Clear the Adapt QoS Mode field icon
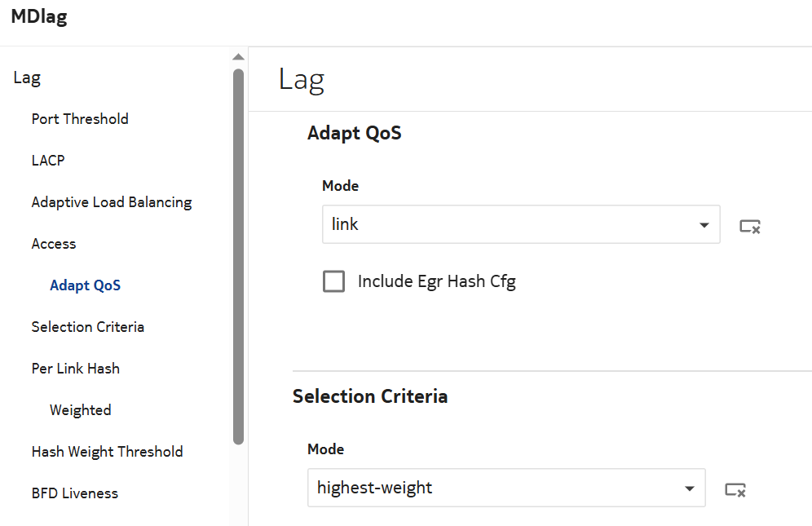The width and height of the screenshot is (812, 526). pos(750,226)
